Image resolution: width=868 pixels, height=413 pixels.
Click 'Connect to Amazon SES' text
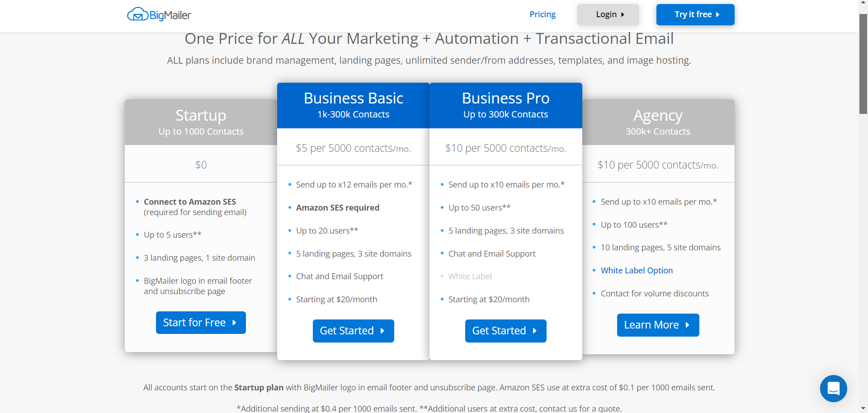[x=190, y=202]
